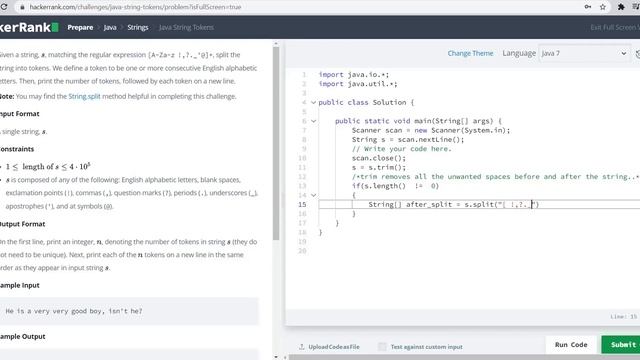Open the saved password key icon
The width and height of the screenshot is (640, 360).
tap(588, 7)
